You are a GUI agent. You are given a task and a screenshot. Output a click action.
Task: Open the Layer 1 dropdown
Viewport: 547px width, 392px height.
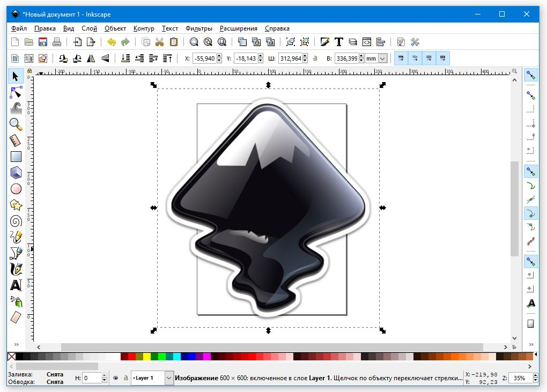169,378
